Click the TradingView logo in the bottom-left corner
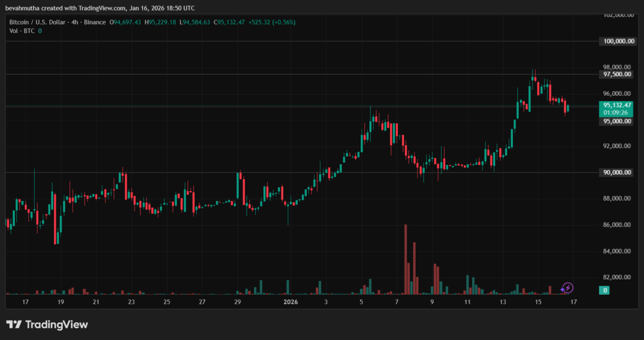This screenshot has height=340, width=644. [47, 325]
